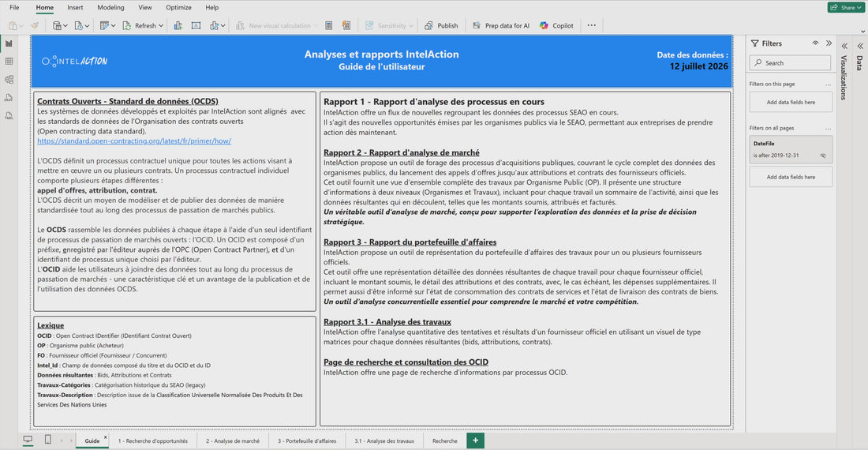Click Add data fields under Filters on this page
The image size is (868, 450).
(x=791, y=102)
